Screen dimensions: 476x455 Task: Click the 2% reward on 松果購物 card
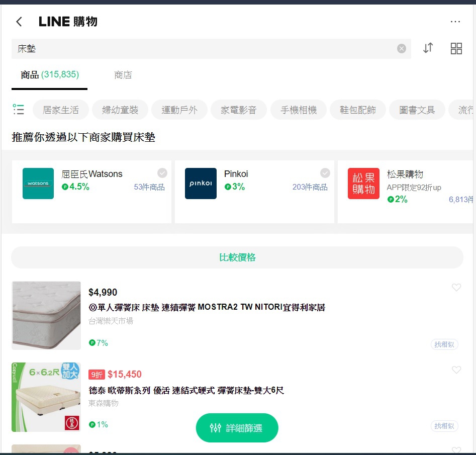pyautogui.click(x=397, y=199)
